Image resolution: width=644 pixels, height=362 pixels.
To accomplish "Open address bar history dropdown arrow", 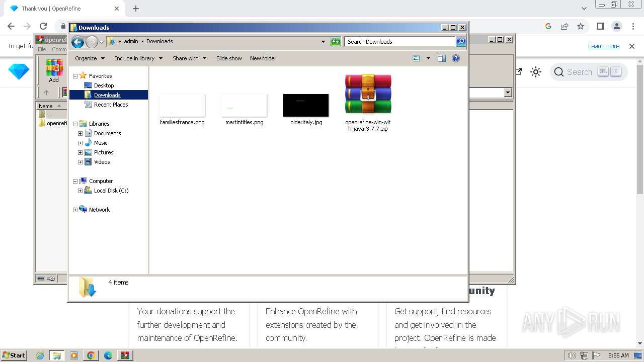I will [323, 42].
